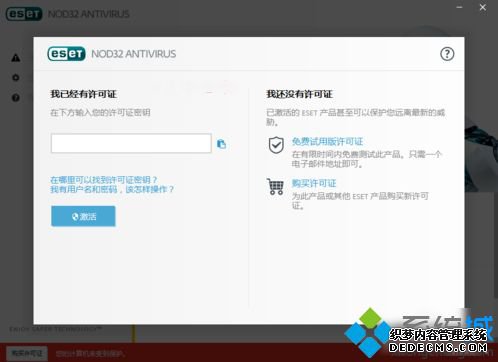Click the paste-from-clipboard icon beside key field
This screenshot has height=362, width=498.
click(x=221, y=144)
